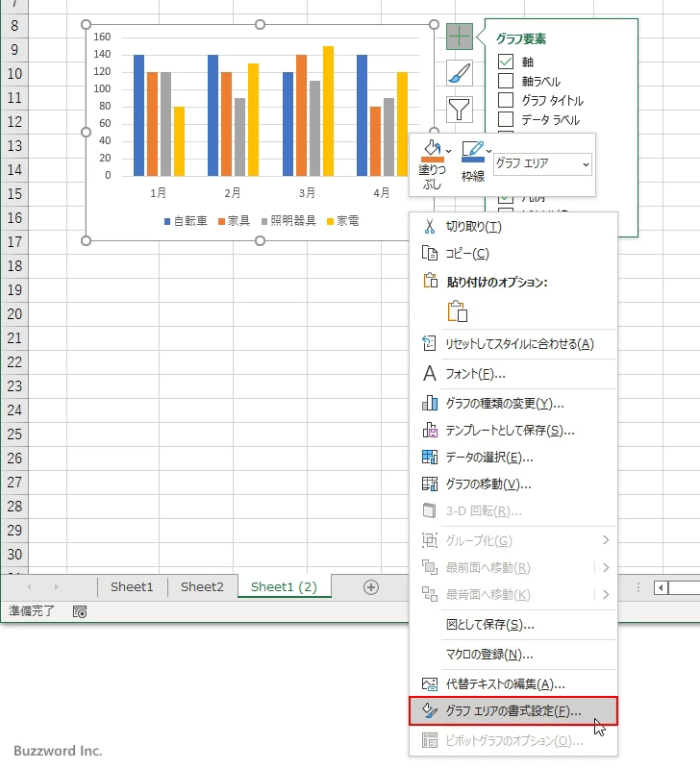Select テンプレートとして保存(S)...
The height and width of the screenshot is (769, 700).
(513, 430)
